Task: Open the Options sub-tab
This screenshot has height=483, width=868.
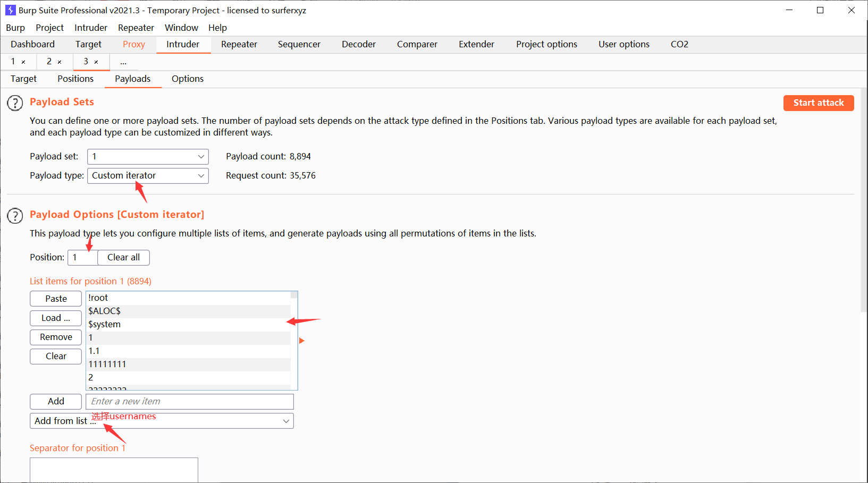Action: coord(188,79)
